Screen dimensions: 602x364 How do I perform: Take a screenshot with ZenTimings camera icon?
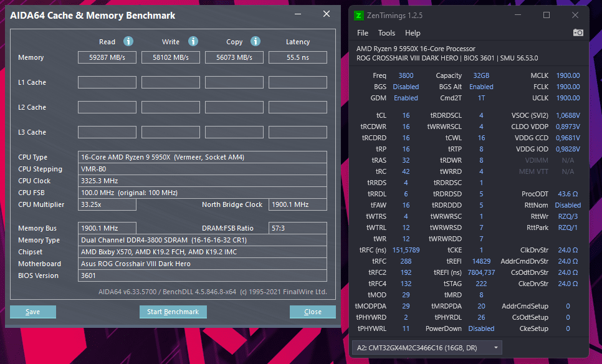click(x=578, y=32)
